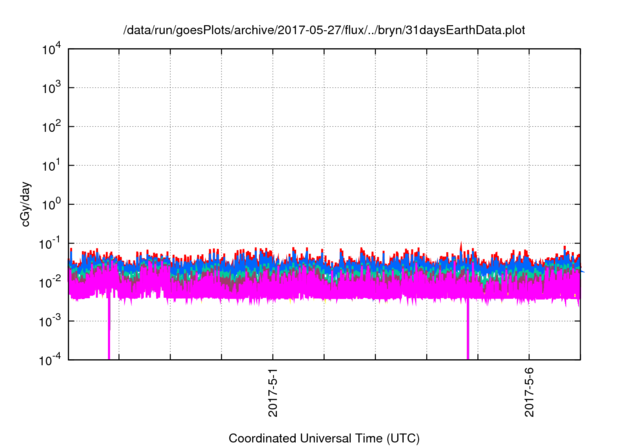Click the Coordinated Universal Time (UTC) axis label
Viewport: 640px width, 448px height.
click(324, 438)
